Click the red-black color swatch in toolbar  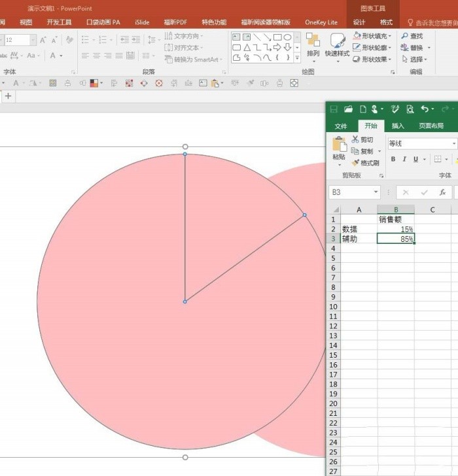point(94,83)
